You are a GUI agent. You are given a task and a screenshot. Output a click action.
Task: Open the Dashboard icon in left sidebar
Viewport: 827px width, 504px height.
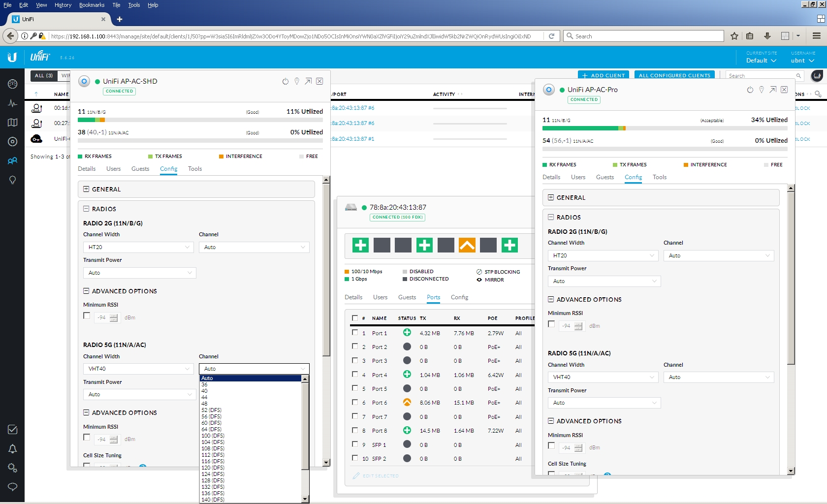[x=12, y=84]
